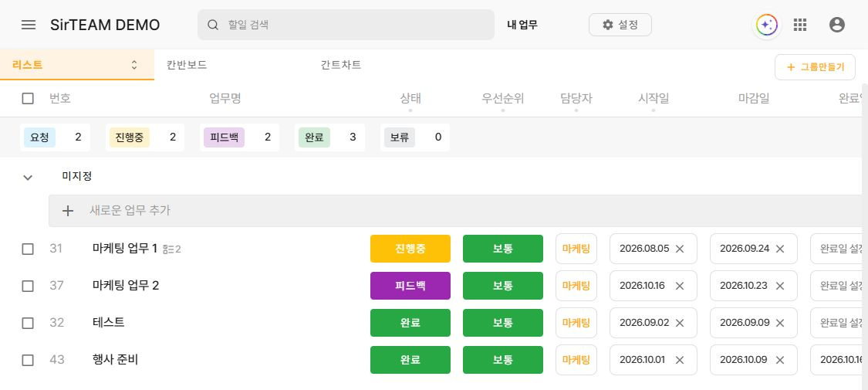This screenshot has width=868, height=390.
Task: Clear due date 2026.09.09
Action: (x=780, y=323)
